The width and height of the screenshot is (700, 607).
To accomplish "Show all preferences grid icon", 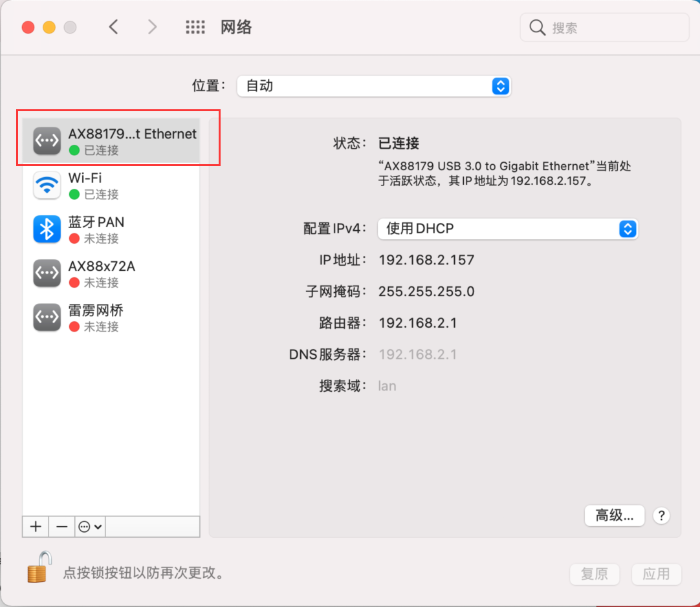I will point(195,27).
